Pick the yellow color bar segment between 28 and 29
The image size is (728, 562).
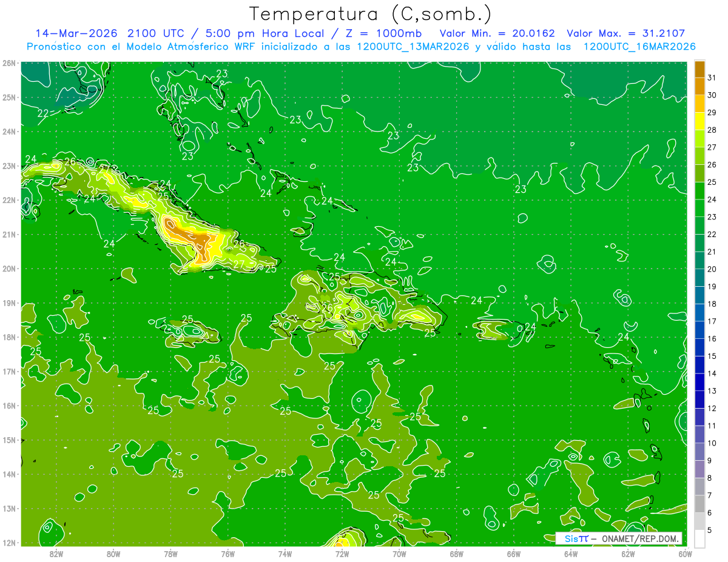coord(699,121)
